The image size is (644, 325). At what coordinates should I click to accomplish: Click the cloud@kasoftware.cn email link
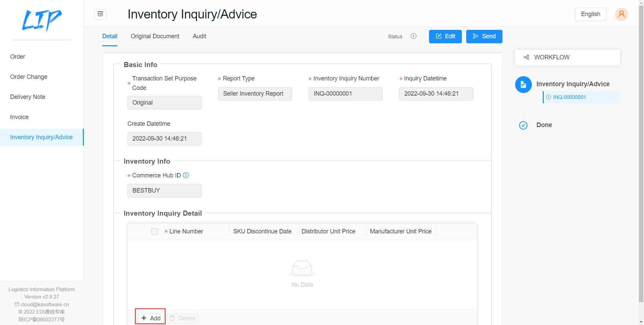(x=45, y=304)
